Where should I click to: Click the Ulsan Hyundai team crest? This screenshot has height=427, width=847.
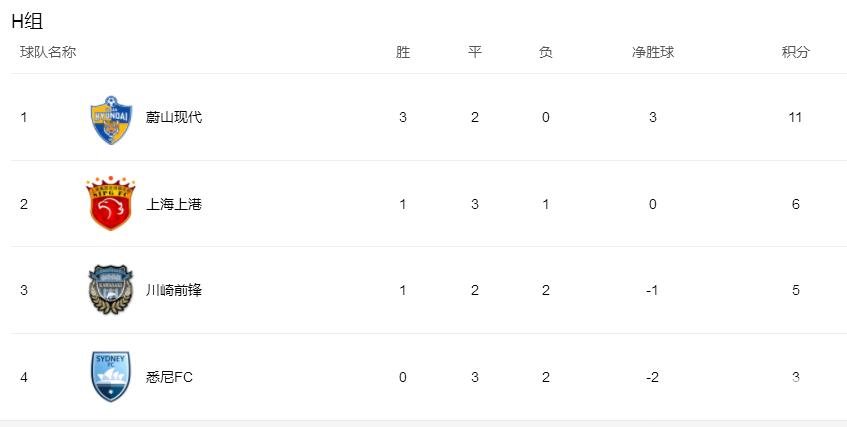[111, 120]
